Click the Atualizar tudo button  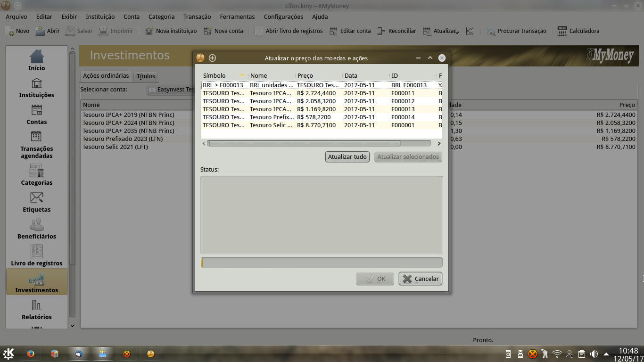(347, 157)
